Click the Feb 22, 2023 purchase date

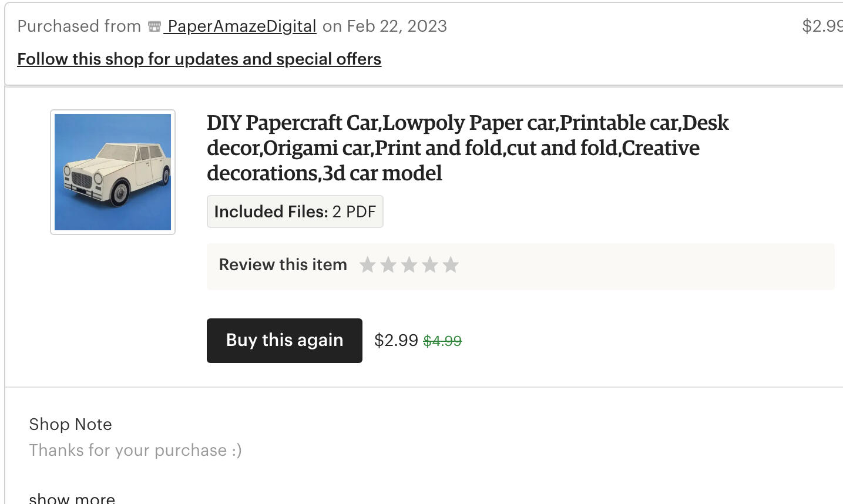click(x=397, y=26)
